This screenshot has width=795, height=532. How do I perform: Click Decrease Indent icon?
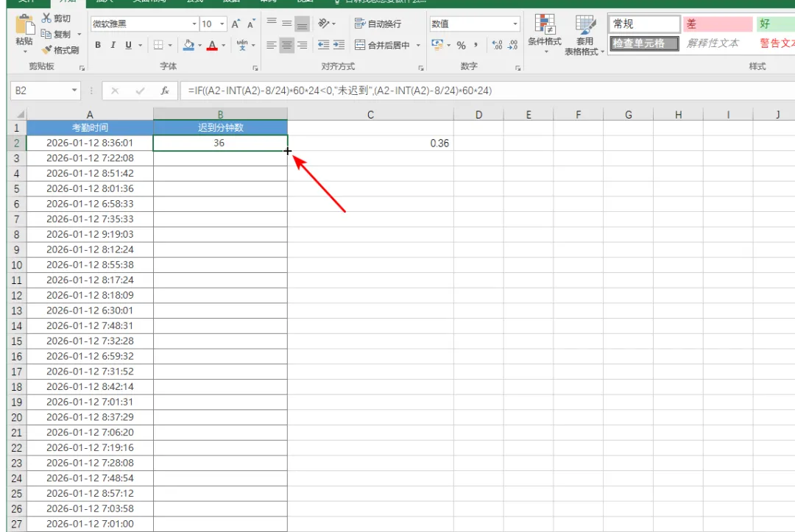(323, 45)
